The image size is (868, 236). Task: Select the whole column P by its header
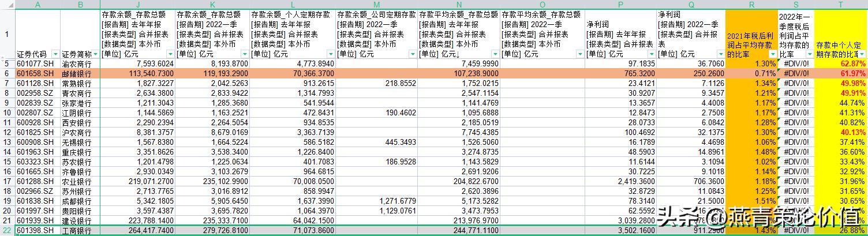click(620, 5)
